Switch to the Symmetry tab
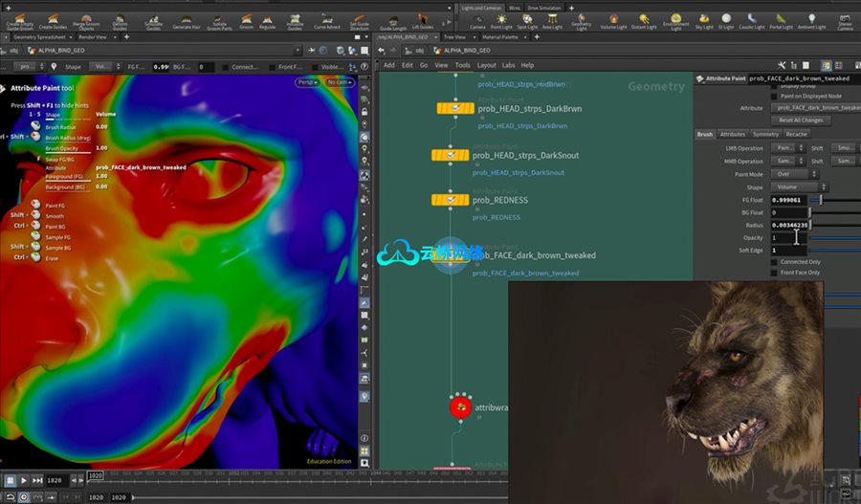 (x=765, y=134)
